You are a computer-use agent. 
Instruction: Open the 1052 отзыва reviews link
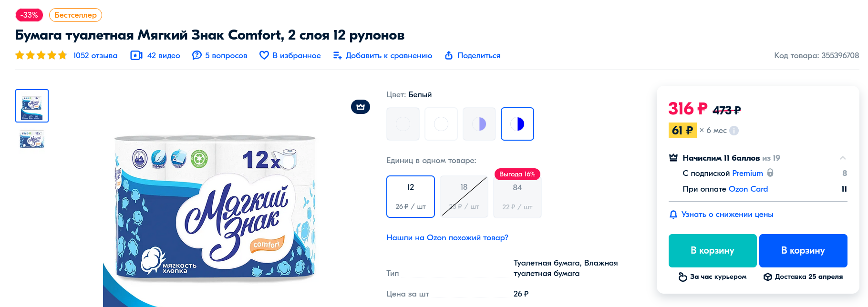pyautogui.click(x=95, y=55)
